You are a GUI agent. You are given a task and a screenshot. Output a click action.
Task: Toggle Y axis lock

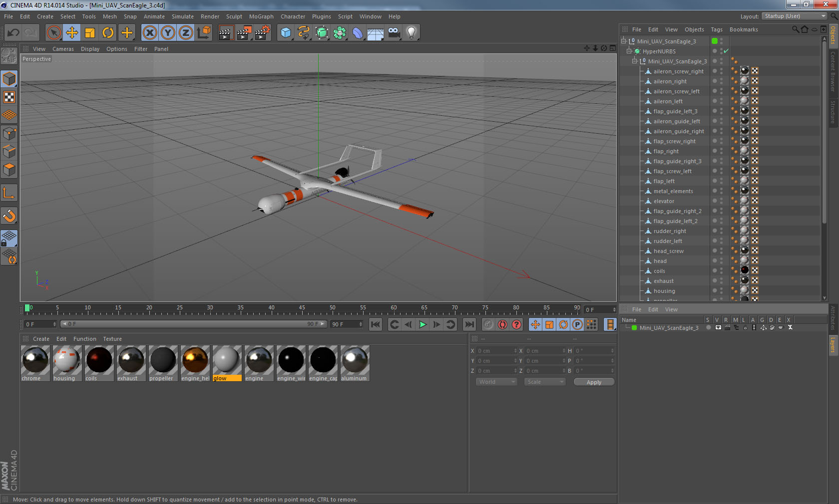coord(168,33)
